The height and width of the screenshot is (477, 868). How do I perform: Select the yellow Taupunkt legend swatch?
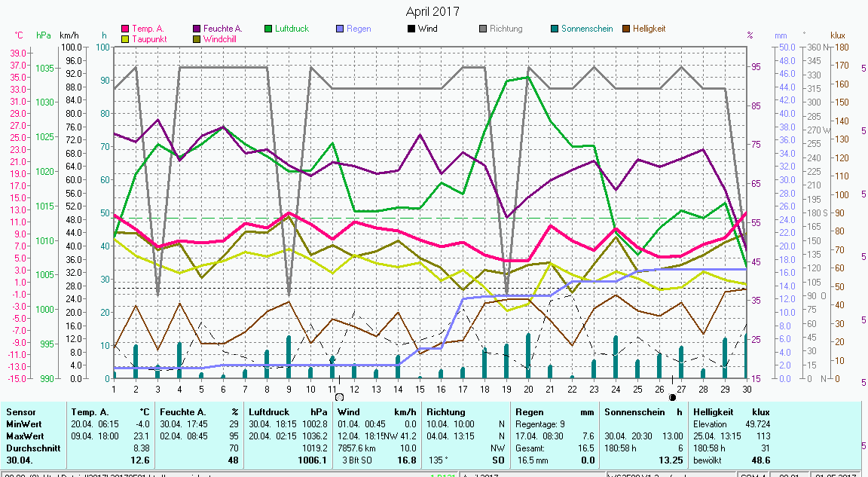[126, 39]
